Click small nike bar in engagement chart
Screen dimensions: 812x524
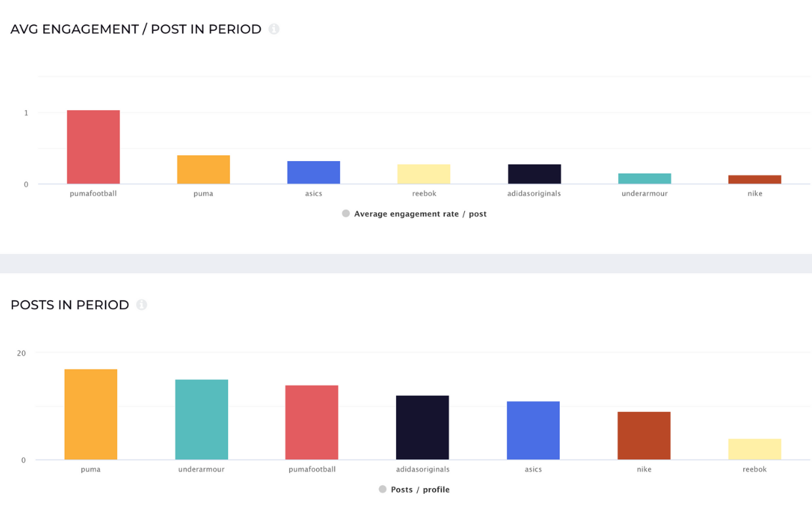754,179
